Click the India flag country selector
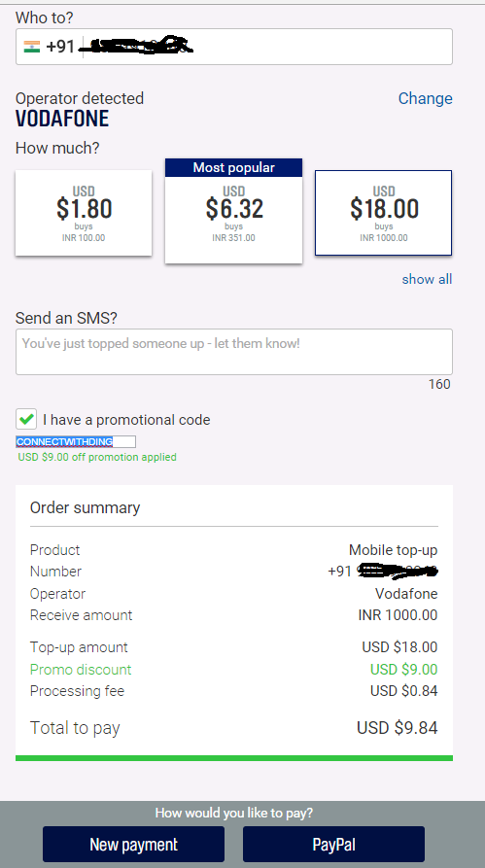The height and width of the screenshot is (868, 485). tap(31, 47)
